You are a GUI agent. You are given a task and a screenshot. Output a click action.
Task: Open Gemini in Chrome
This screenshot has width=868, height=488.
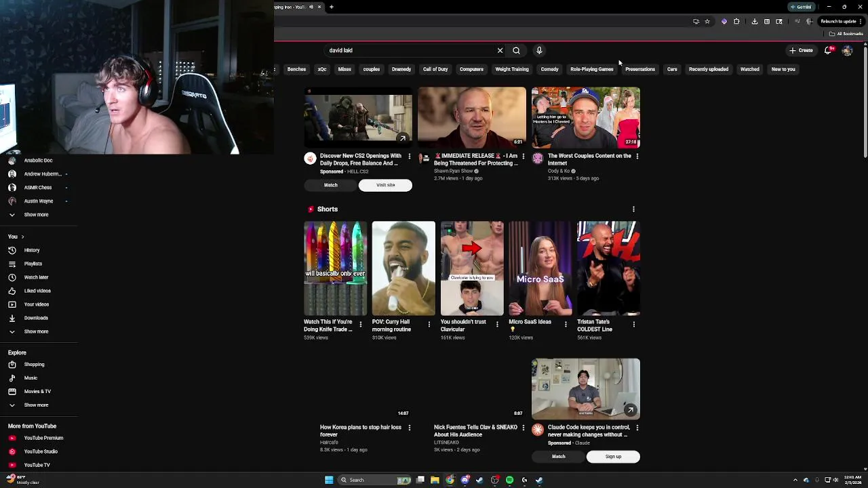[x=801, y=7]
